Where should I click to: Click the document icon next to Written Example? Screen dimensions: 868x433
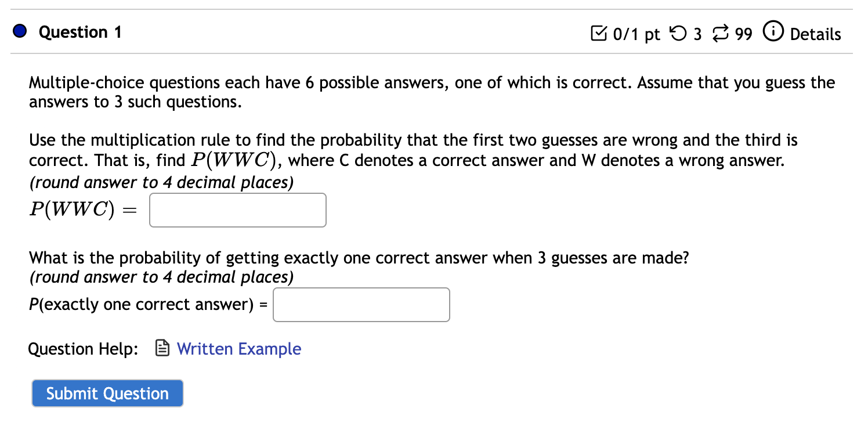[x=161, y=348]
